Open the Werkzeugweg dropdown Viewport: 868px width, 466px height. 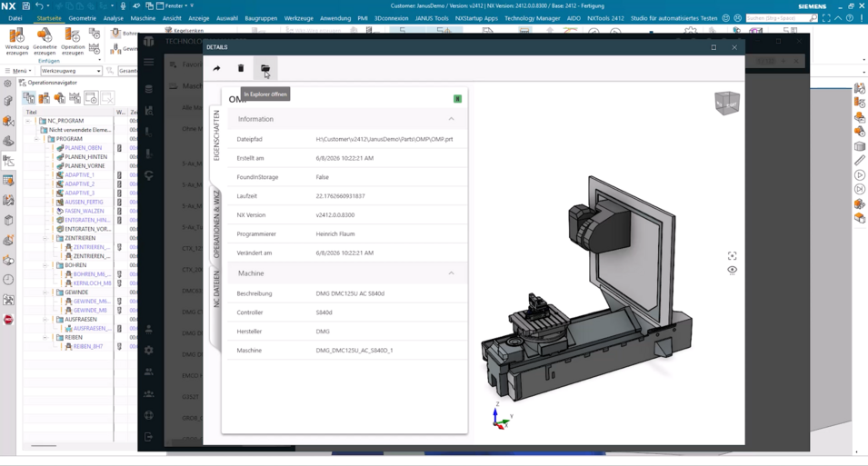click(x=71, y=71)
